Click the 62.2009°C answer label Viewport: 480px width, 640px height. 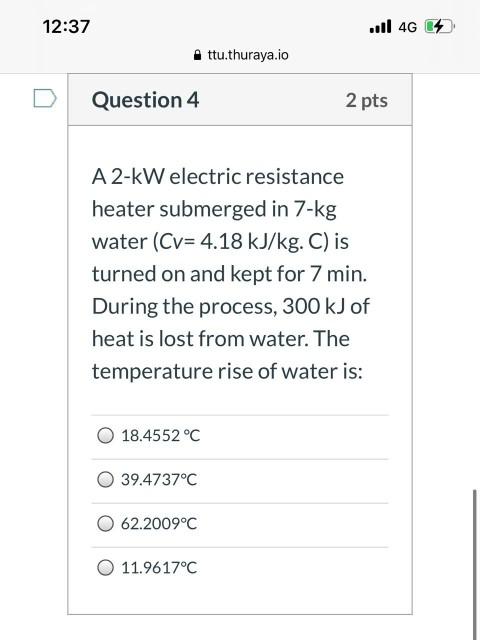click(159, 524)
